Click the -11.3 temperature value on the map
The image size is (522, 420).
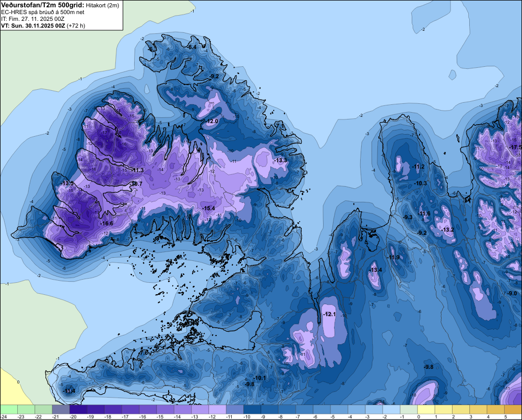(x=137, y=170)
